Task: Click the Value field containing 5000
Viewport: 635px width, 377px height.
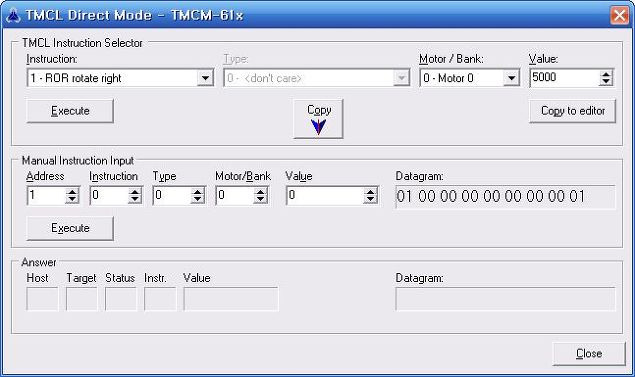Action: pyautogui.click(x=565, y=78)
